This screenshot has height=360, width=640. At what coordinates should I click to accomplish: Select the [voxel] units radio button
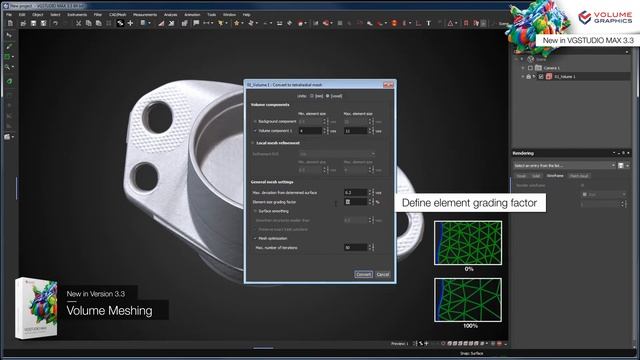327,96
